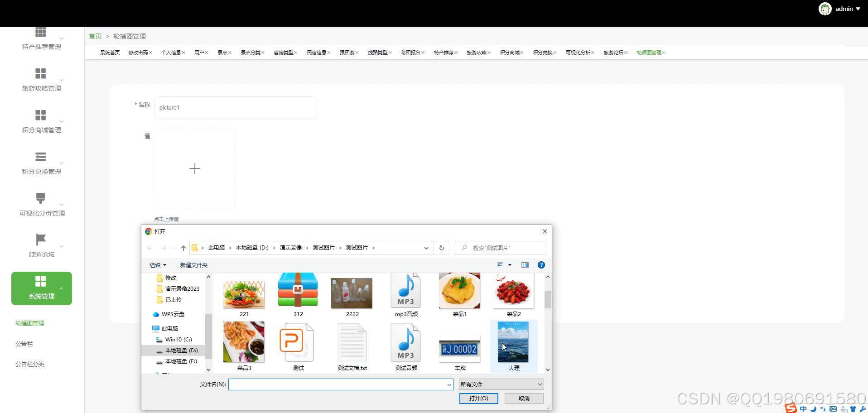Close the 个人信息 tab

(x=183, y=53)
